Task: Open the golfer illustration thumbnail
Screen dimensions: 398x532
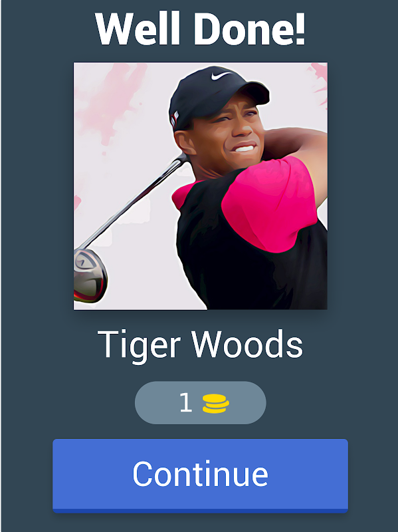Action: pyautogui.click(x=201, y=186)
